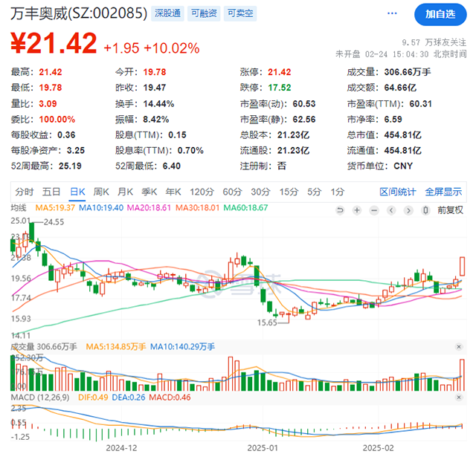The width and height of the screenshot is (476, 454).
Task: Zoom out chart with minus icon
Action: [374, 210]
